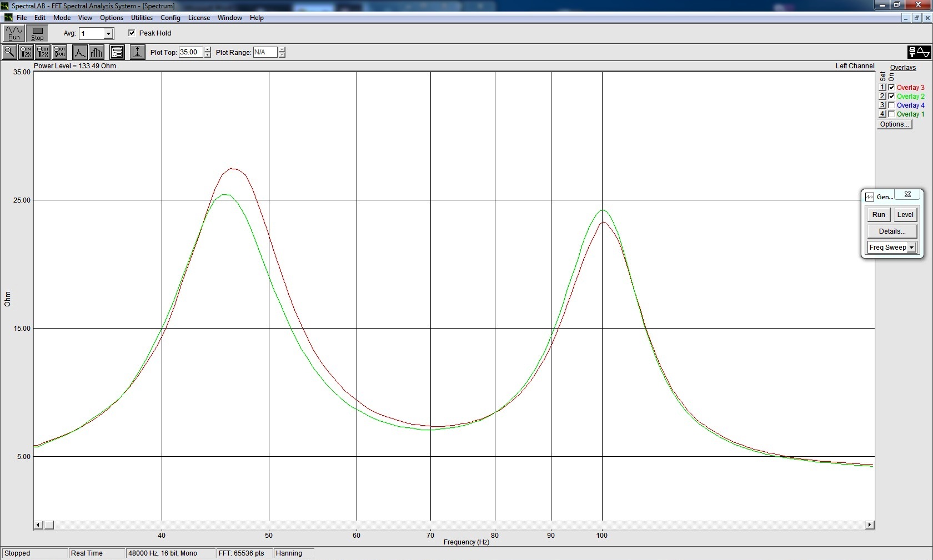Disable the Overlay 2 checkbox
933x560 pixels.
pyautogui.click(x=891, y=96)
